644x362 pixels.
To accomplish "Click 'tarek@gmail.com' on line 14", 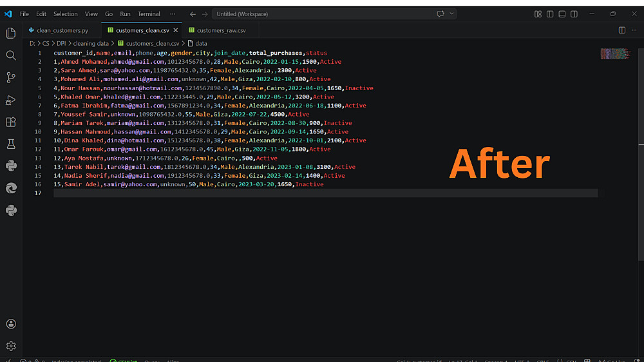I will (x=134, y=167).
